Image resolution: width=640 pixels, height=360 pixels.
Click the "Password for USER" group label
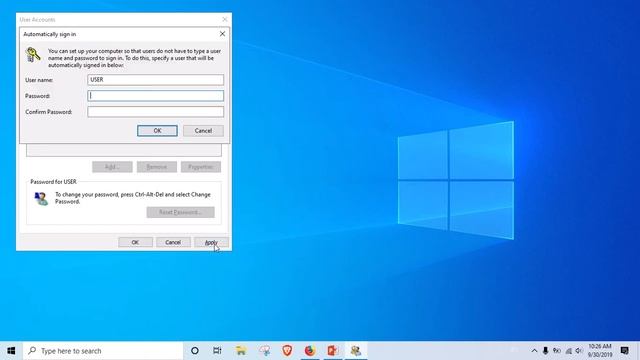53,182
